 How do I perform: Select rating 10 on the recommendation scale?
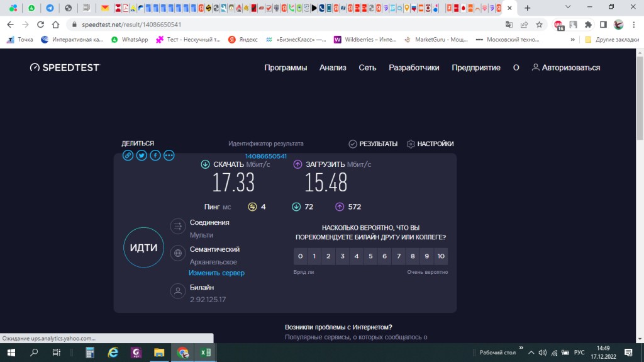[441, 256]
